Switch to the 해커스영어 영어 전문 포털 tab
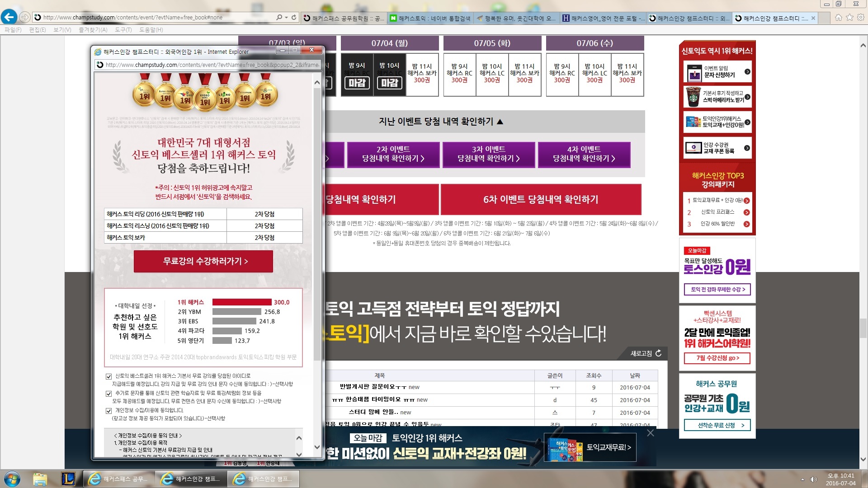Viewport: 868px width, 488px height. (x=603, y=18)
